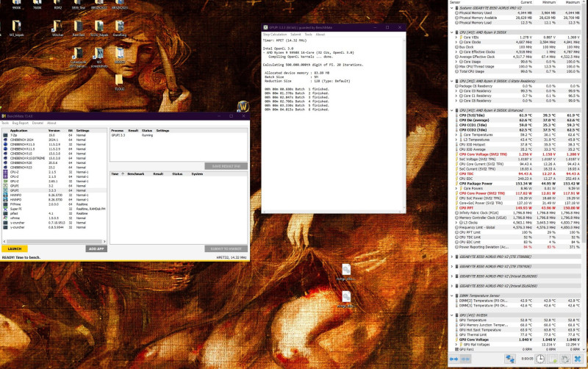The image size is (588, 369).
Task: Click the Maximum column header in HWiNFO
Action: click(573, 2)
